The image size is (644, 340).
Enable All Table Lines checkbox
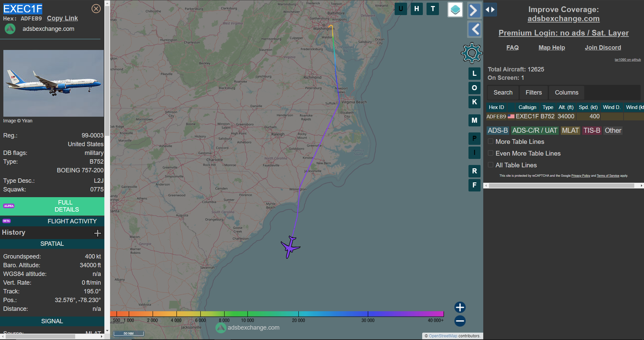(491, 165)
